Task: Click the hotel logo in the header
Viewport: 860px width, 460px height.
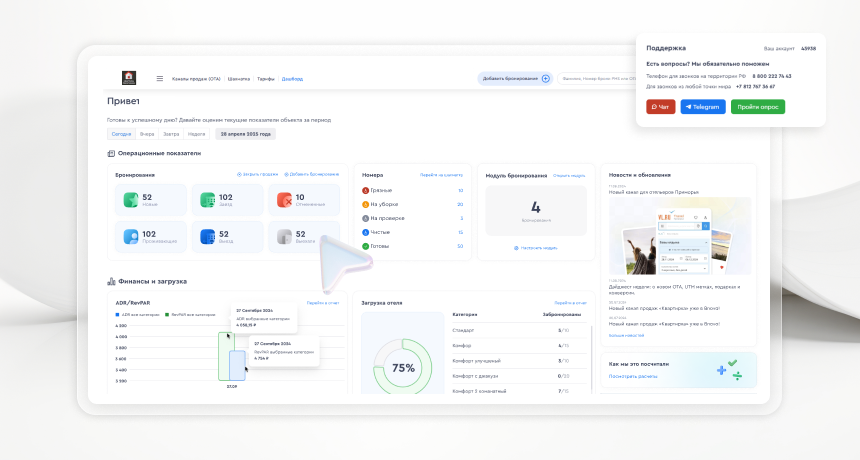Action: pyautogui.click(x=129, y=78)
